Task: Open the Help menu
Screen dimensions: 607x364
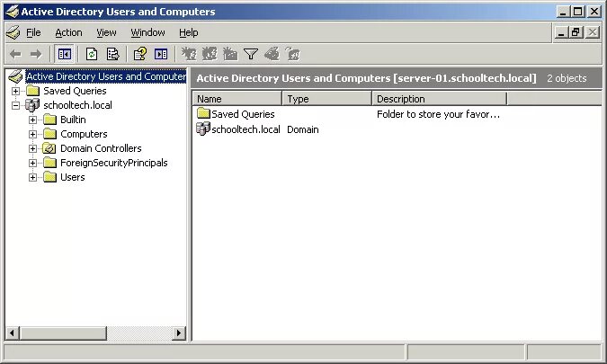Action: pos(189,32)
